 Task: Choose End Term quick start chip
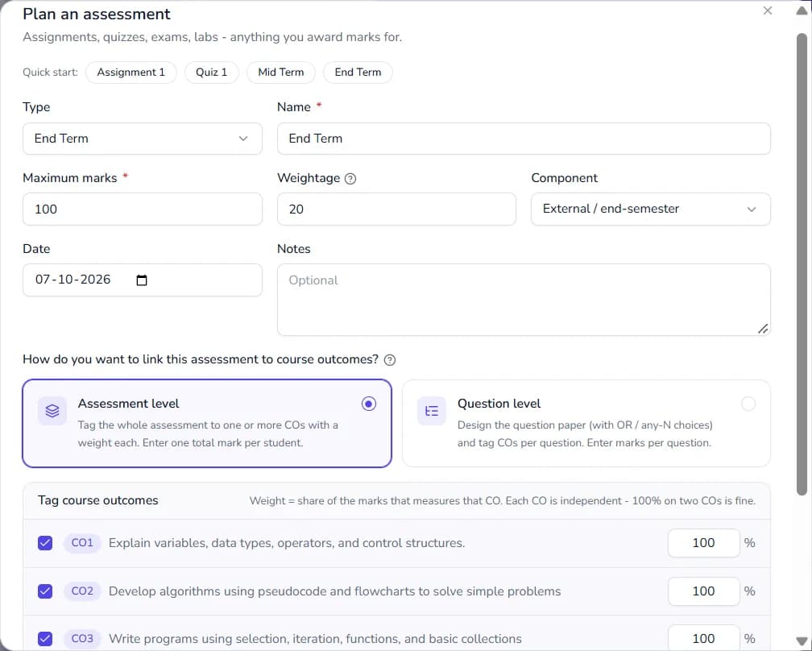click(x=358, y=73)
